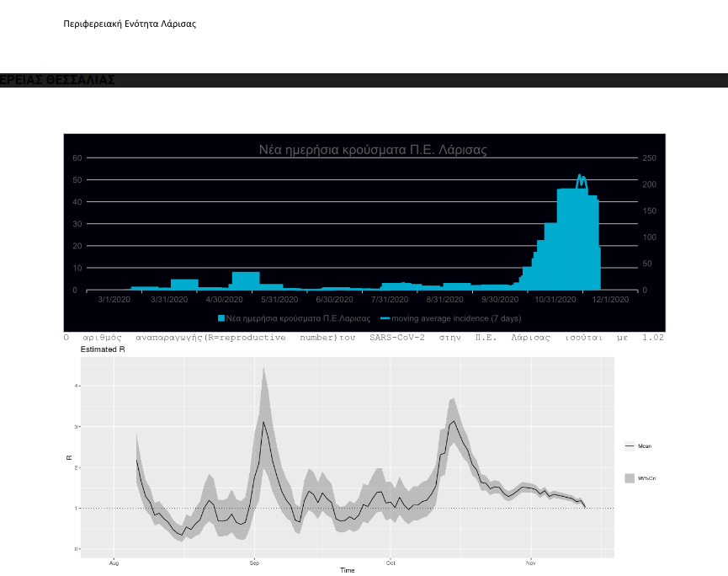The image size is (728, 576).
Task: Click the Περιφερειακή Ενότητα Λάρισας heading
Action: point(130,24)
